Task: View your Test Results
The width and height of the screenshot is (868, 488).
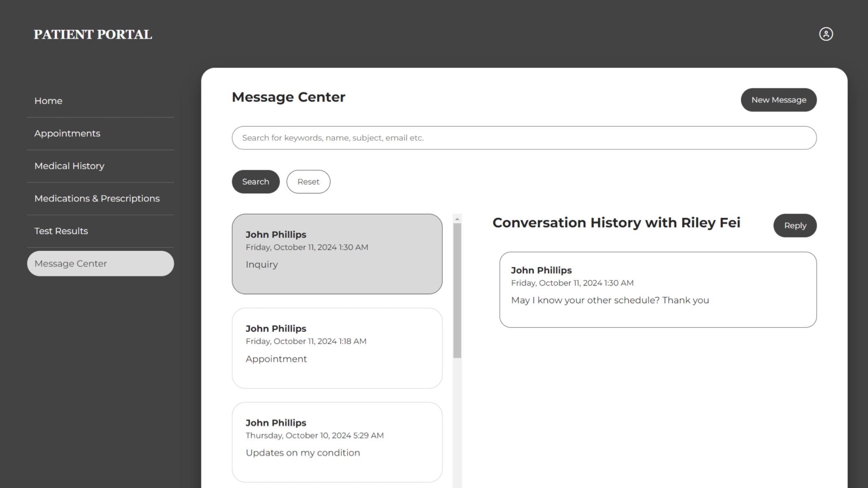Action: tap(60, 231)
